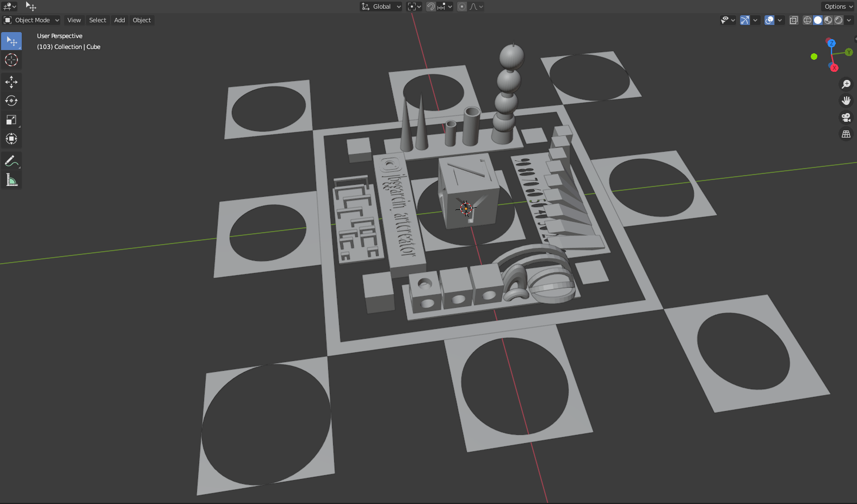Switch to material preview shading
857x504 pixels.
[828, 20]
